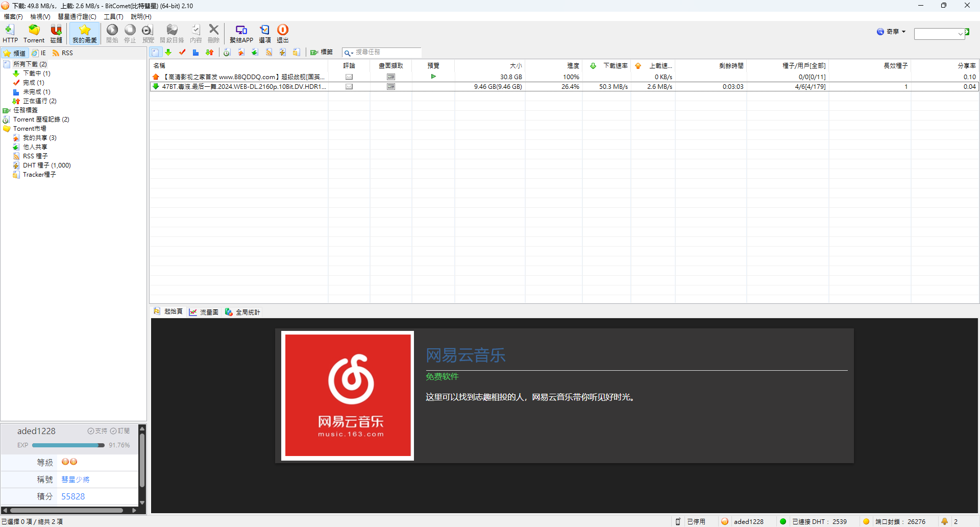
Task: Sort the task list by 名稱 column
Action: point(238,65)
